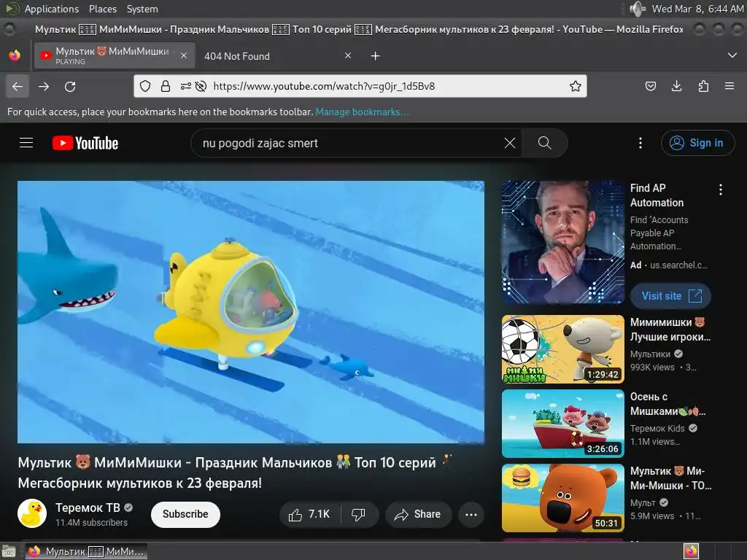Click the Wed Mar 8 clock

tap(697, 9)
